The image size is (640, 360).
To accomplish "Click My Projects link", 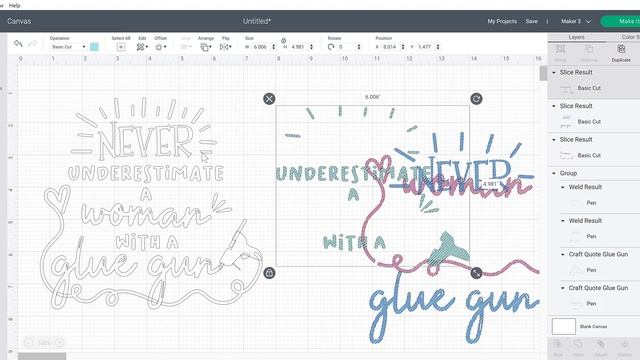I will click(x=502, y=21).
